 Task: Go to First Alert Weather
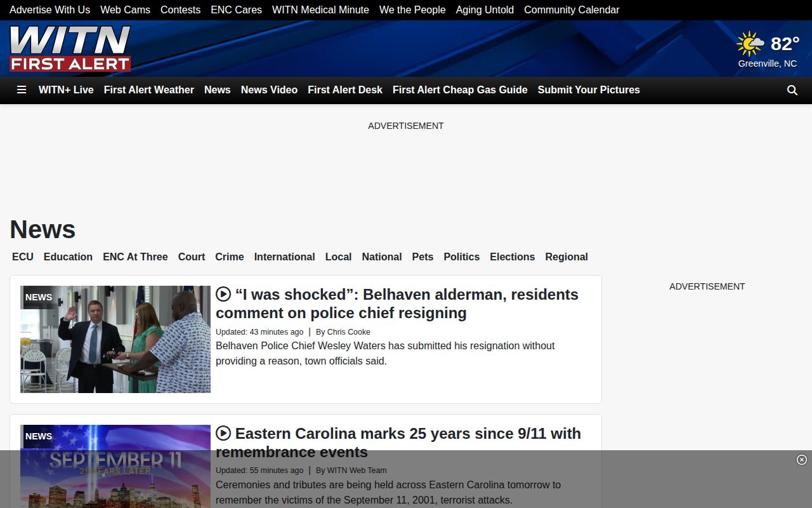149,90
